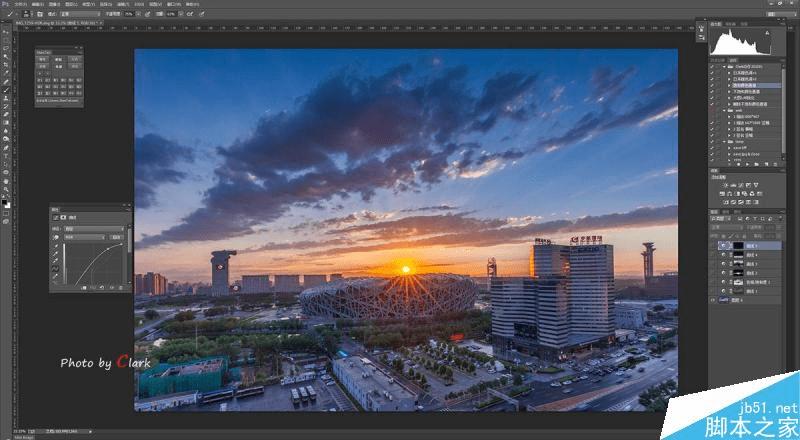Add a Curves adjustment from Adjustments panel
The width and height of the screenshot is (800, 440).
741,185
